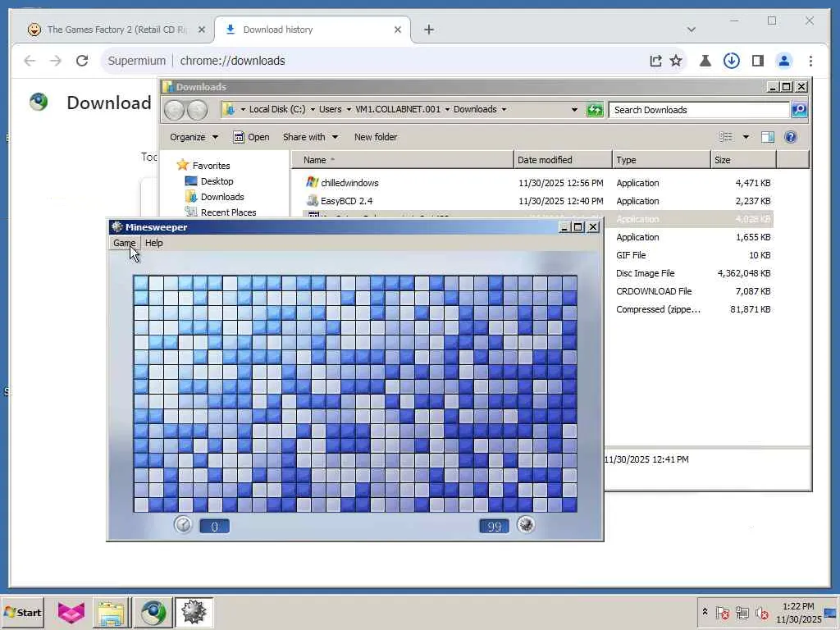Viewport: 840px width, 630px height.
Task: Open the Game menu in Minesweeper
Action: click(x=125, y=243)
